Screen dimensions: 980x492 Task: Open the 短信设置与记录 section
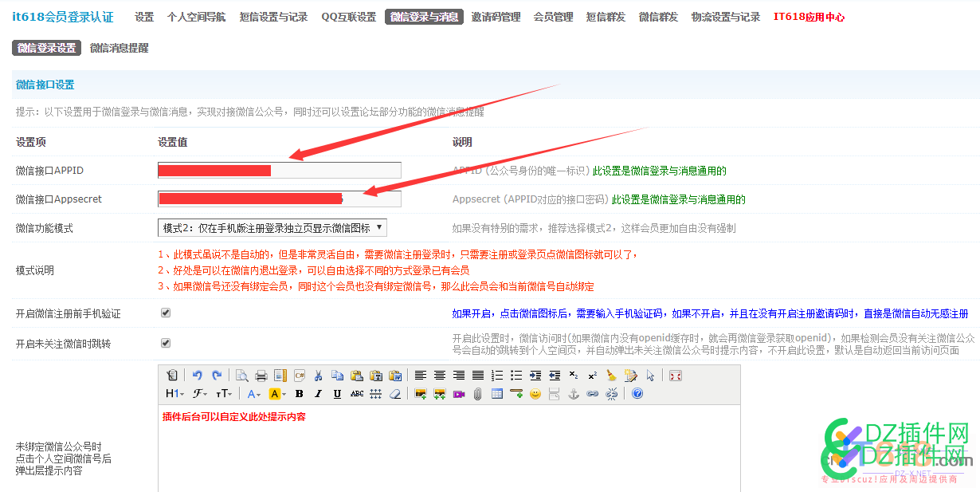pyautogui.click(x=273, y=16)
